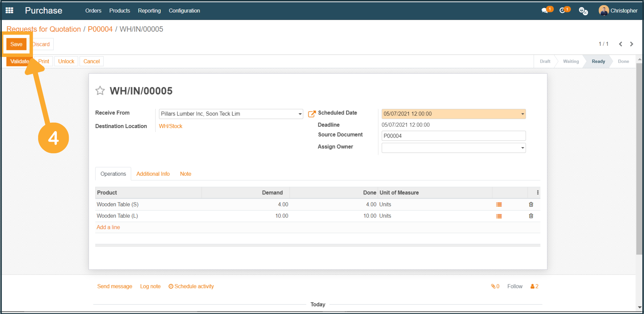
Task: Click the Source Document input field
Action: tap(453, 136)
